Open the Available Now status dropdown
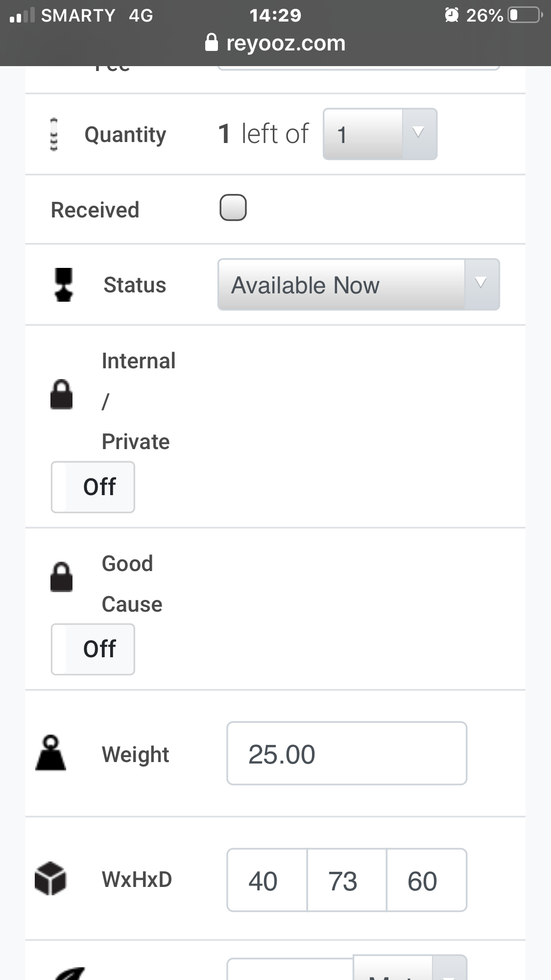Viewport: 551px width, 980px height. 359,285
